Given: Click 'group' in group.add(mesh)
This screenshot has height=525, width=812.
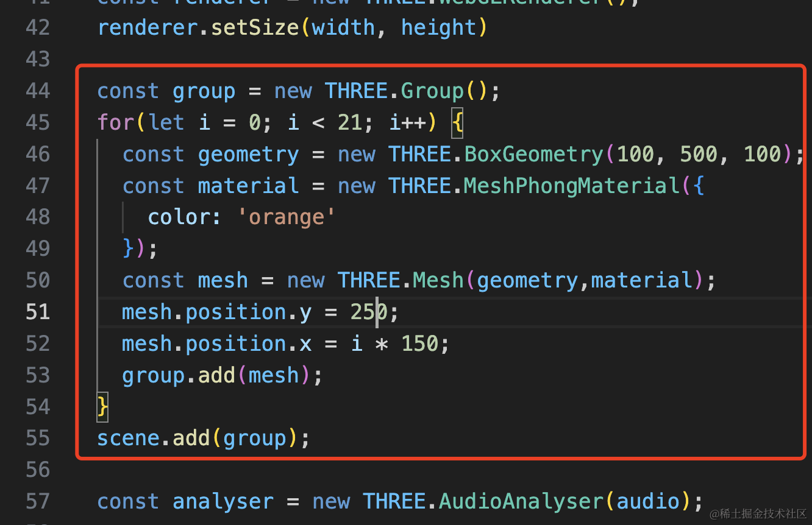Looking at the screenshot, I should tap(154, 376).
